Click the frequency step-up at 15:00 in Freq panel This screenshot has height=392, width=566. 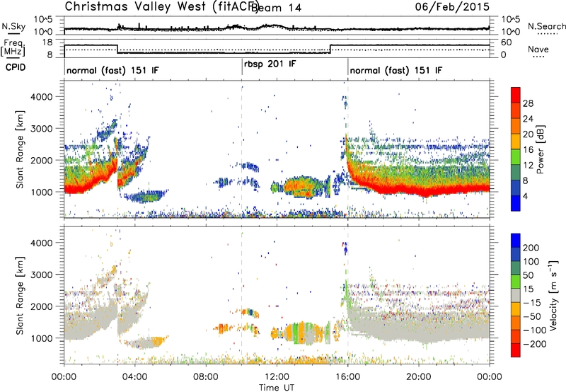point(330,49)
